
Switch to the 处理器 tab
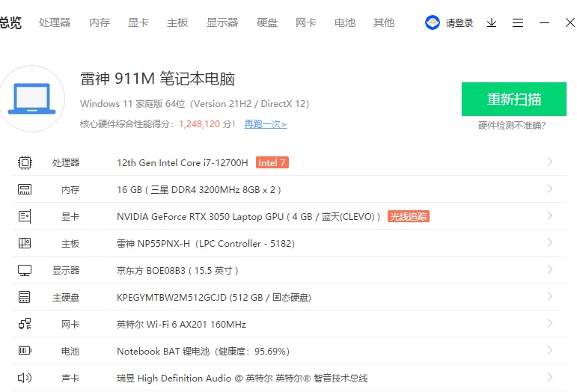55,22
